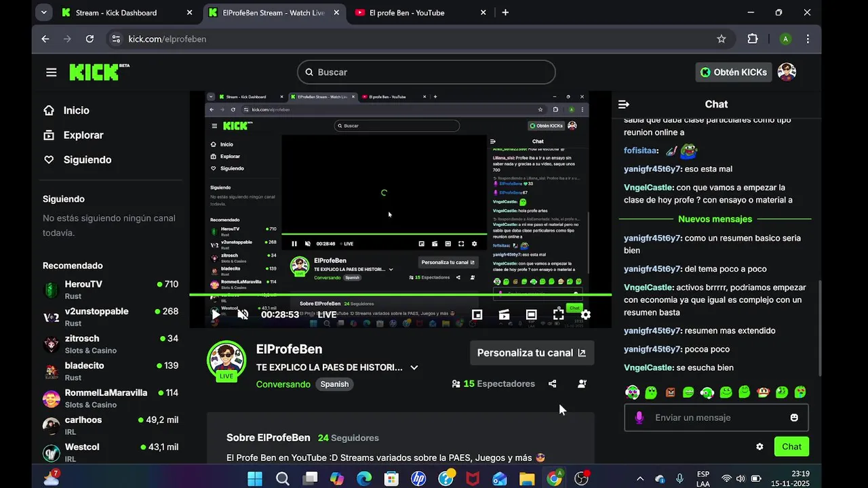
Task: Click the kick.com address bar
Action: click(420, 39)
